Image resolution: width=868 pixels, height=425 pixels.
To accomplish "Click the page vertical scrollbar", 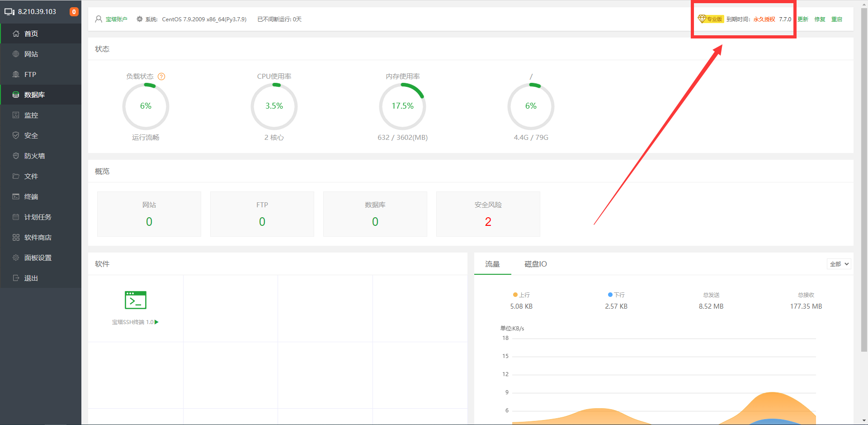I will (x=864, y=181).
